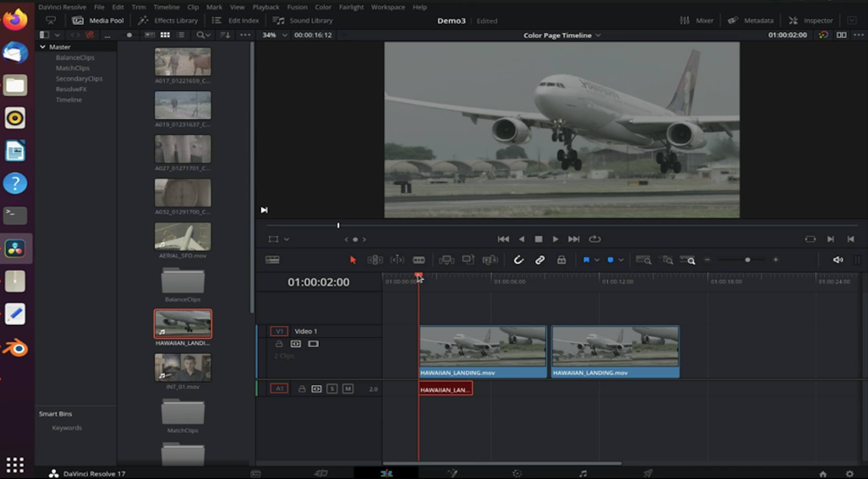Image resolution: width=868 pixels, height=479 pixels.
Task: Click the timeline zoom slider handle
Action: point(747,260)
